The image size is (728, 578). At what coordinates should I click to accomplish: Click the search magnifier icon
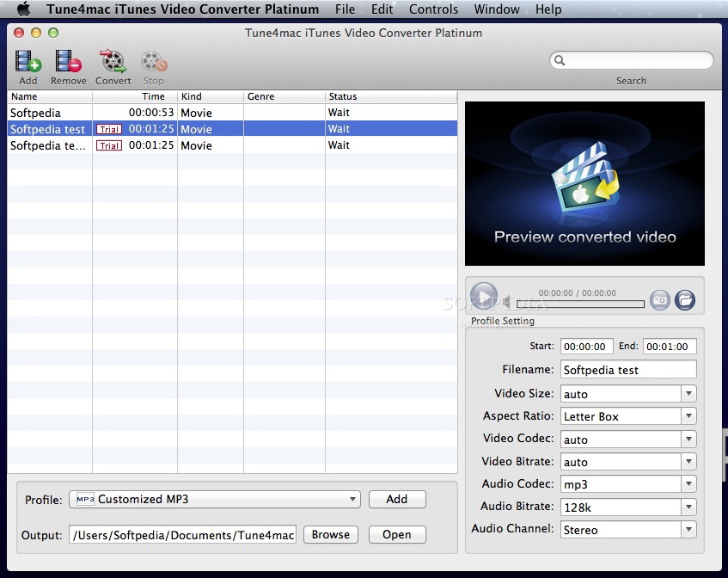pos(560,60)
